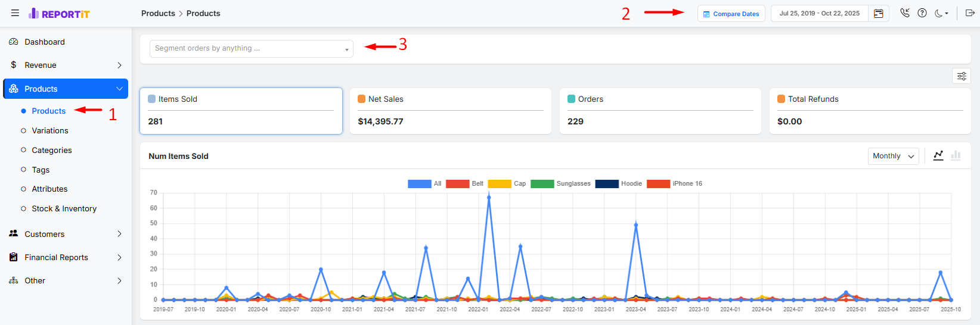Select the Total Refunds metric card
The image size is (980, 325).
(x=870, y=111)
